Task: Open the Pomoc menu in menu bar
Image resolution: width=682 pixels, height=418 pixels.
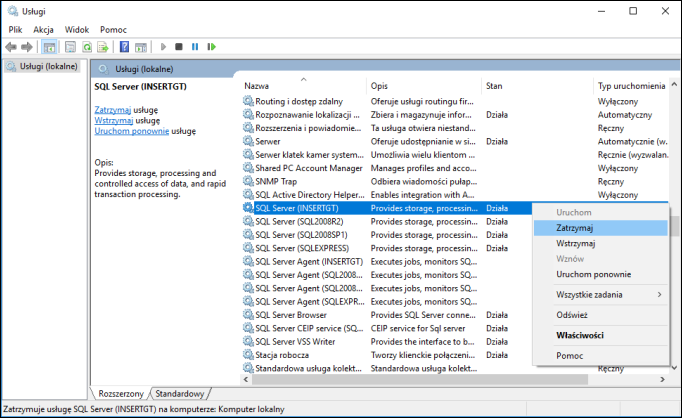Action: click(x=113, y=30)
